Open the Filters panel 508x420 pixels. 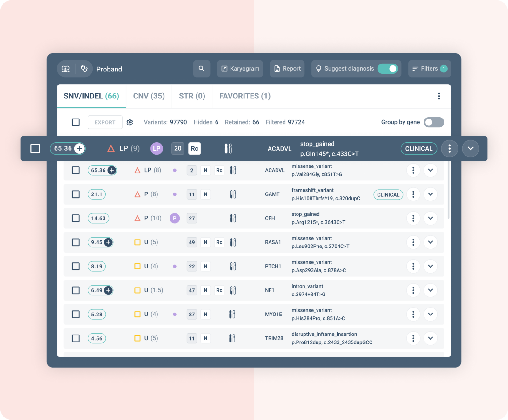(429, 69)
